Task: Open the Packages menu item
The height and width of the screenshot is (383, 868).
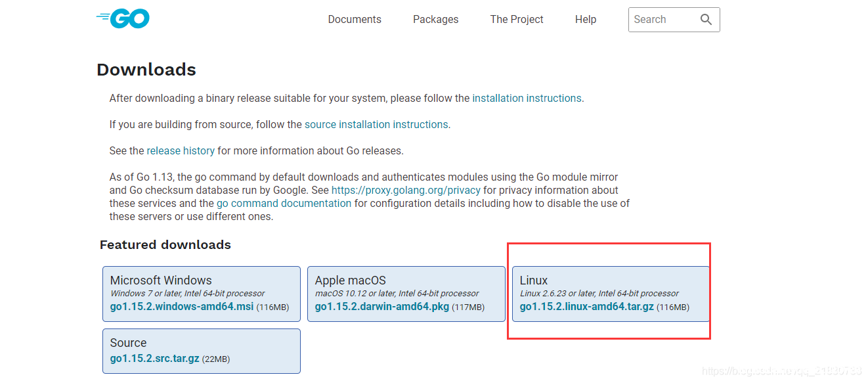Action: point(436,20)
